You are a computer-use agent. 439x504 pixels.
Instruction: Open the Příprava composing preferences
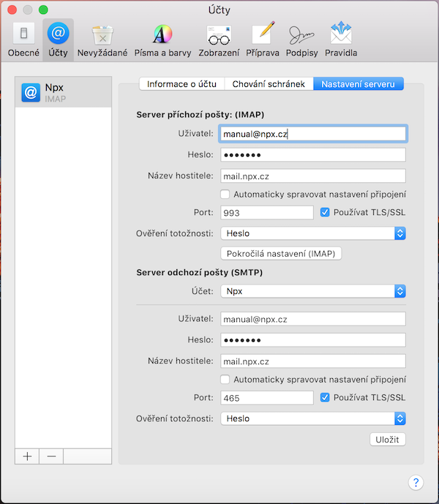pos(261,40)
